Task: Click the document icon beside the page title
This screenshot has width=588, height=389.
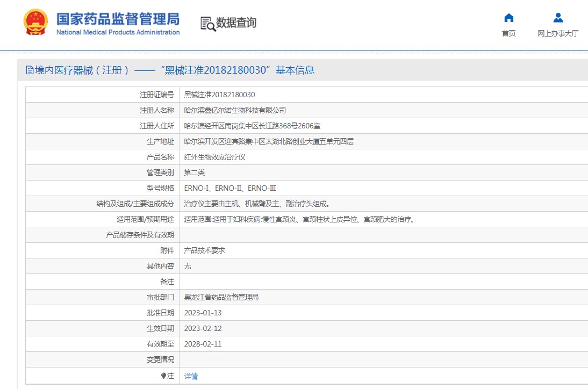Action: (30, 70)
